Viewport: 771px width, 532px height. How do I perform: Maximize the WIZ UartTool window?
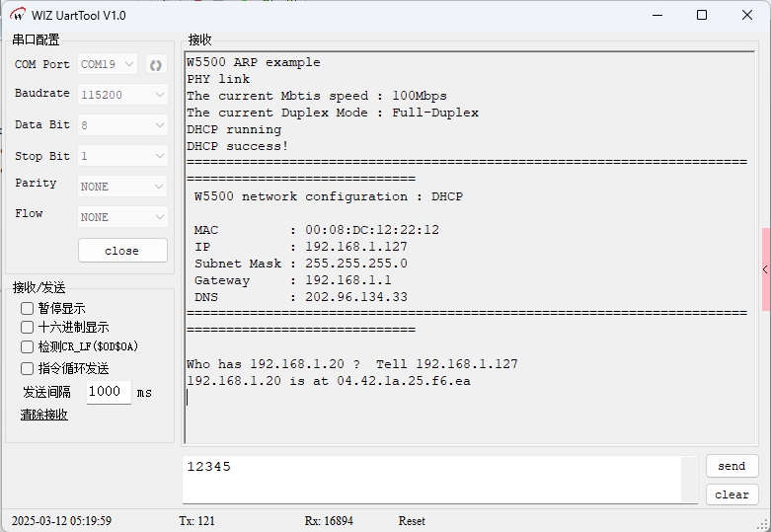point(702,15)
